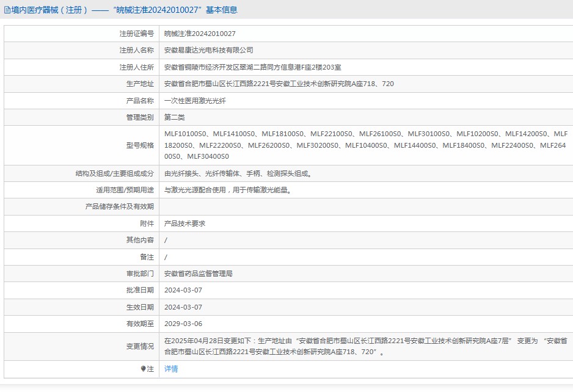
Task: Click the 附件 label
Action: (x=147, y=223)
